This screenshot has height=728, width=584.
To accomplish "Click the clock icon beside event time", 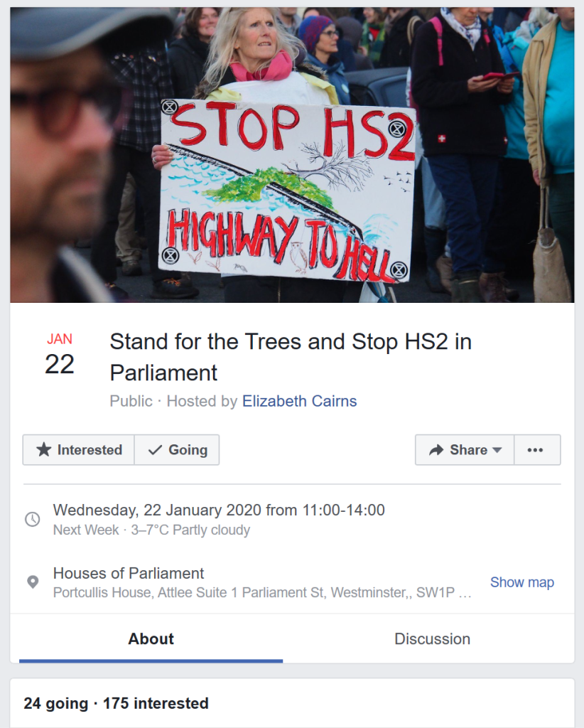I will (x=32, y=519).
